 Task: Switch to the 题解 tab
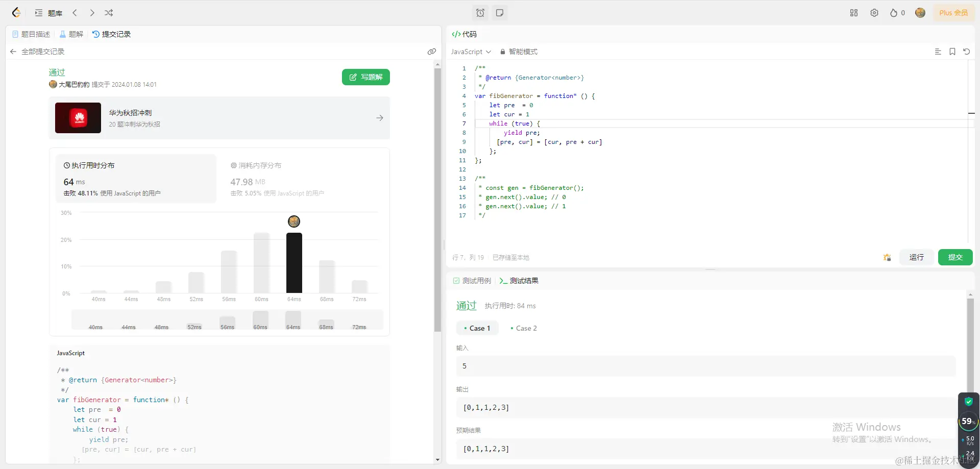71,34
